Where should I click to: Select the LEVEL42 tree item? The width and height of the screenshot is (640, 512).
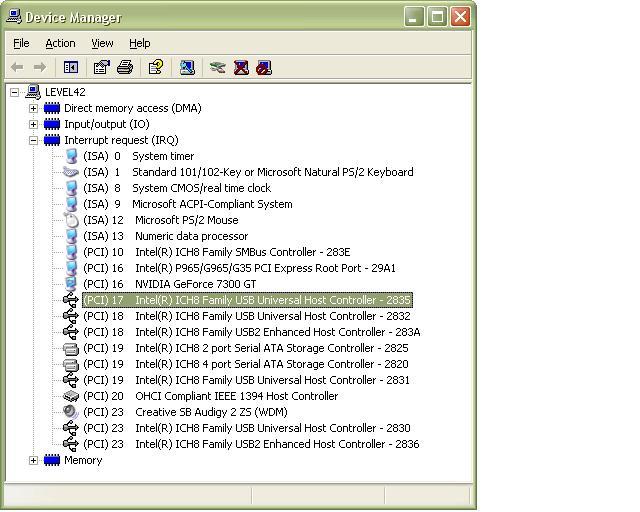tap(65, 92)
